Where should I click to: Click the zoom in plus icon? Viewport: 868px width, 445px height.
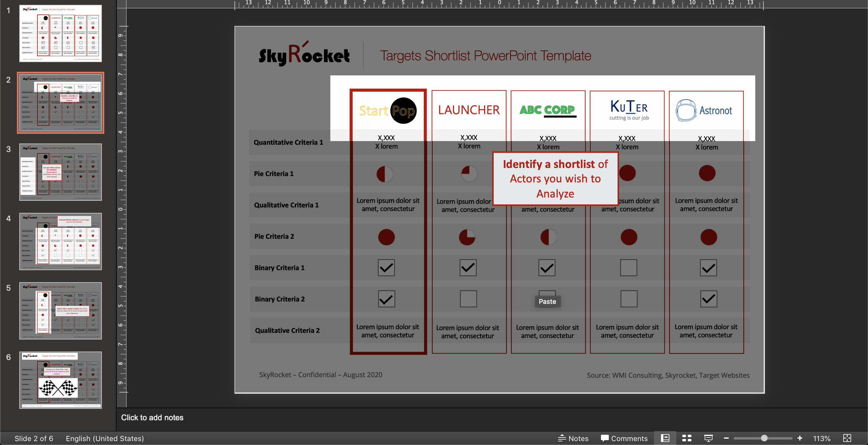tap(800, 438)
